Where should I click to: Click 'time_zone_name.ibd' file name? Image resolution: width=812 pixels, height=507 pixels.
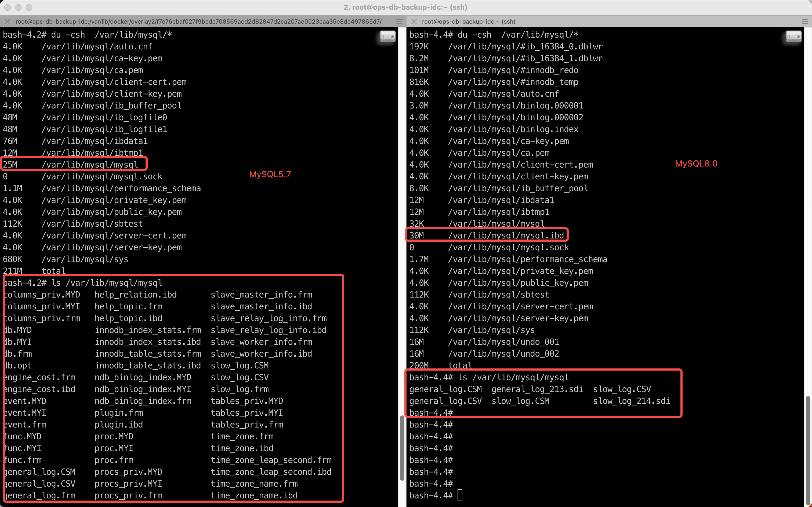tap(254, 496)
